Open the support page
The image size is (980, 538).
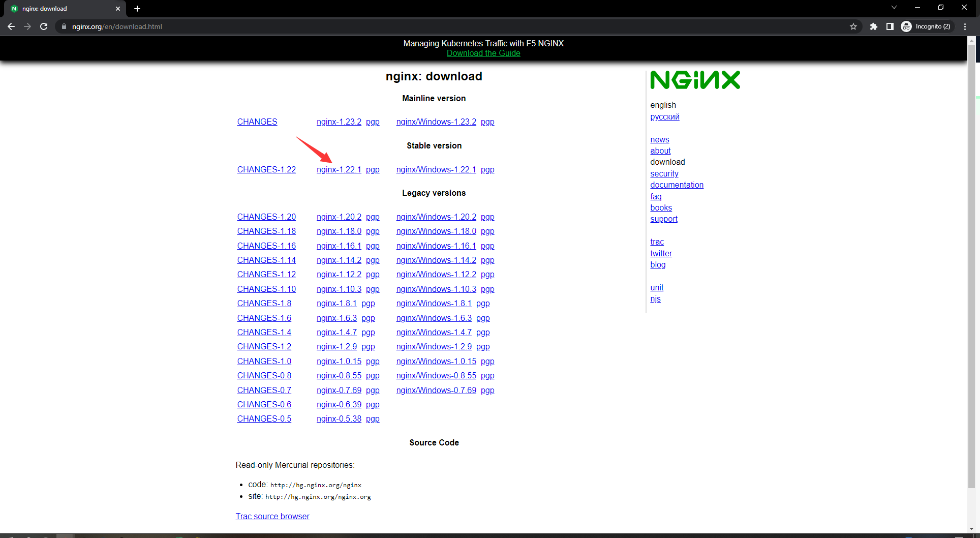(x=664, y=219)
